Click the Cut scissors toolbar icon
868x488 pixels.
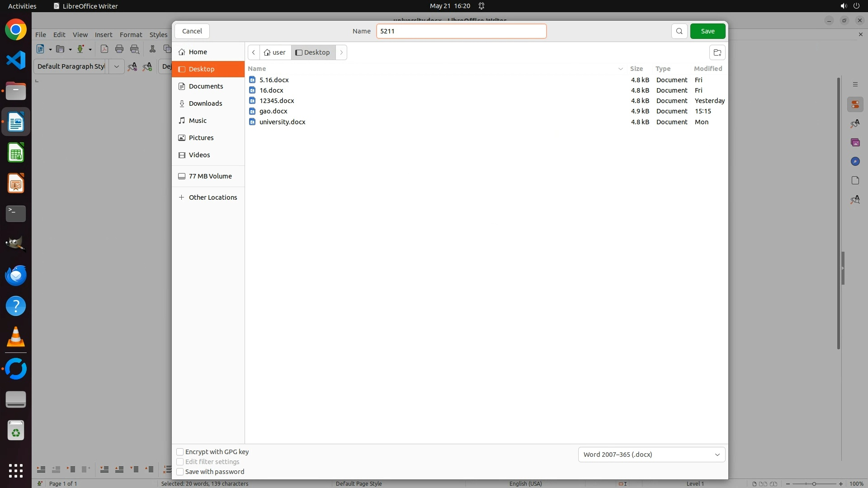(152, 49)
